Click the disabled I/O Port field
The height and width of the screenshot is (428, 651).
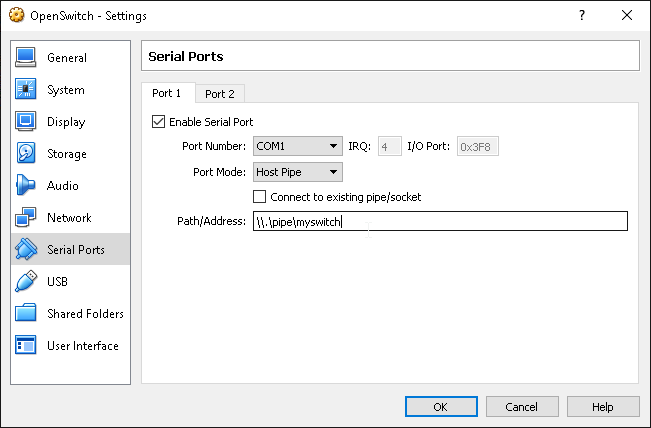[x=477, y=147]
